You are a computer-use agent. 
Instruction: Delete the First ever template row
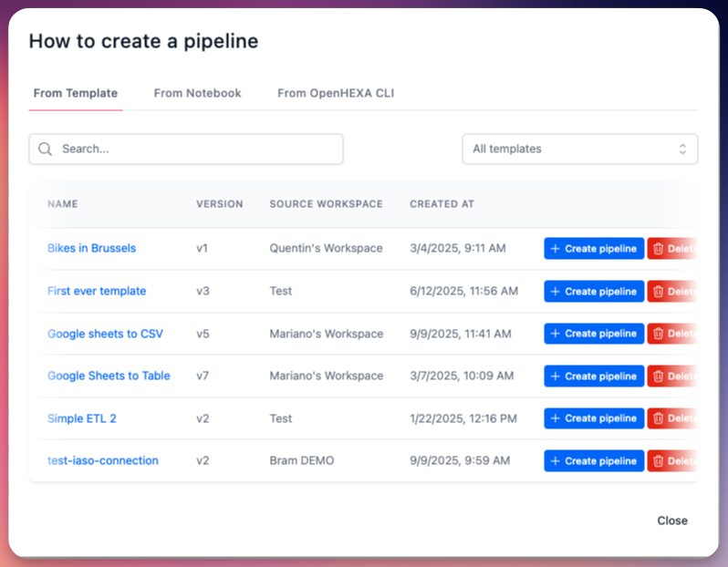[672, 292]
